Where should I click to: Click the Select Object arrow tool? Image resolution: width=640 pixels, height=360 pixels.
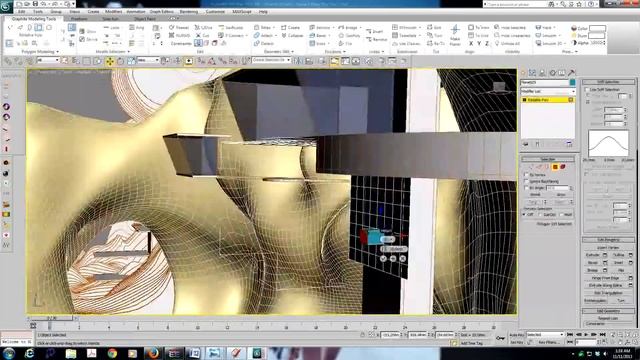65,61
